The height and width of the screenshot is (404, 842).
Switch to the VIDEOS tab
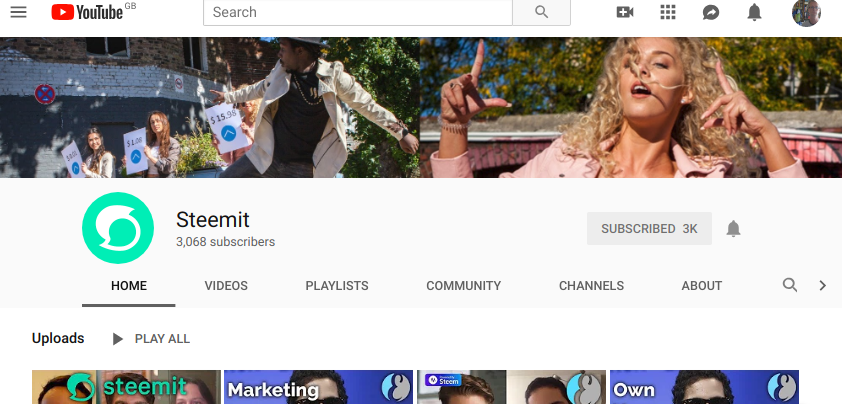click(x=226, y=286)
